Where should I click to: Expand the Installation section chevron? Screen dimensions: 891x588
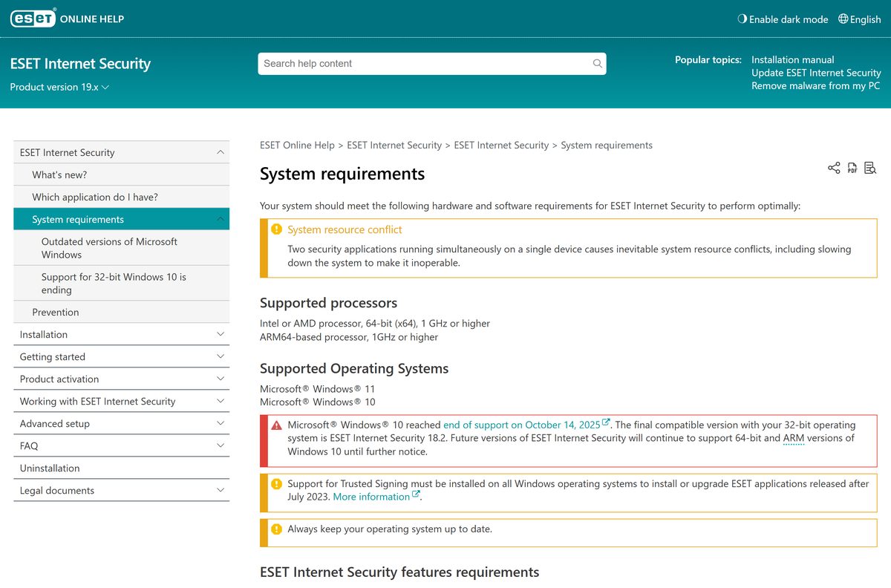click(x=220, y=334)
